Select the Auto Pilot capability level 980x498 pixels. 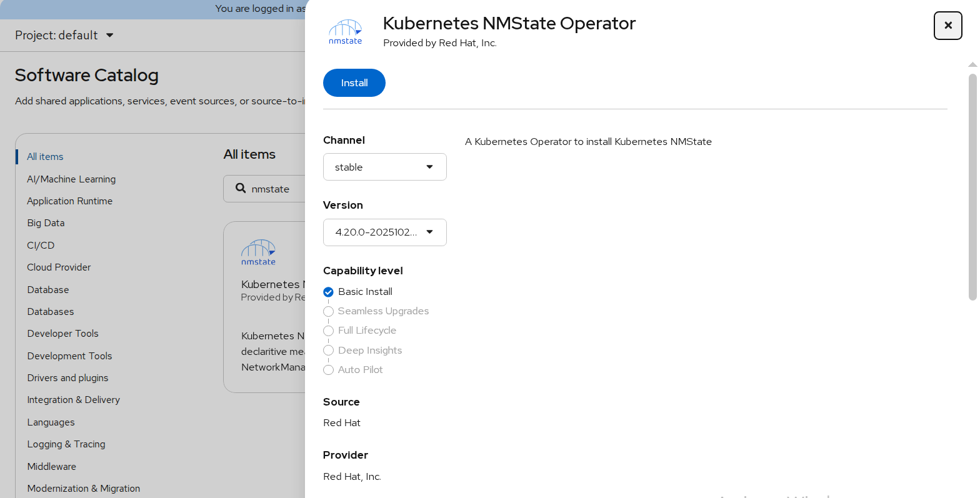point(328,370)
